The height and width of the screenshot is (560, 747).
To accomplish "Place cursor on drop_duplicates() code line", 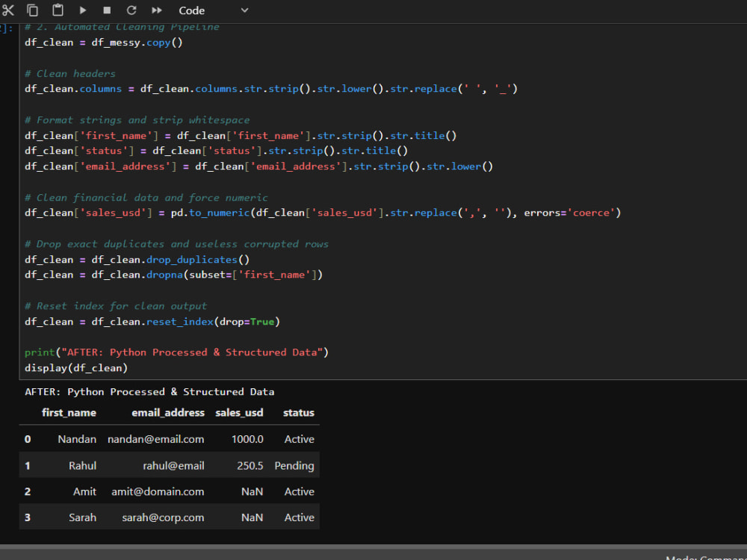I will click(x=137, y=260).
